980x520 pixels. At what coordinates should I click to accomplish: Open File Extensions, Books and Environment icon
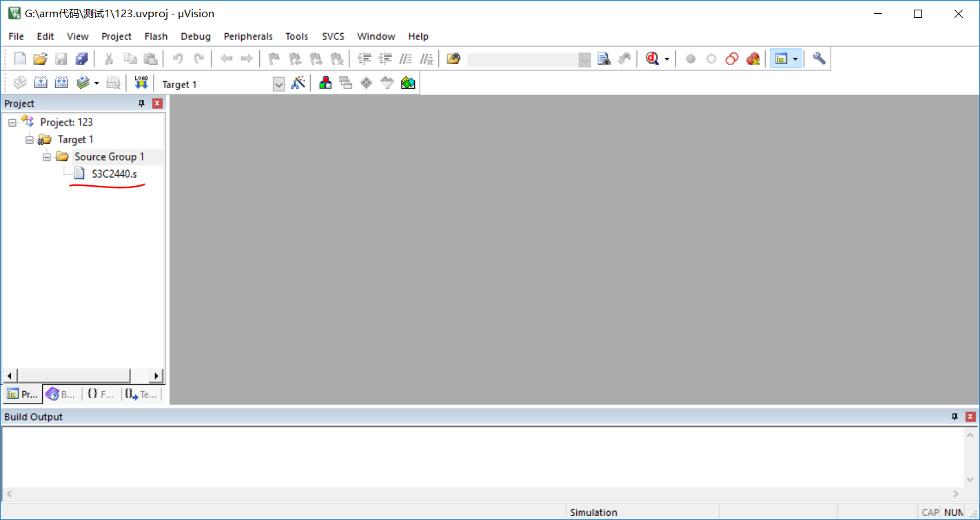[x=325, y=83]
